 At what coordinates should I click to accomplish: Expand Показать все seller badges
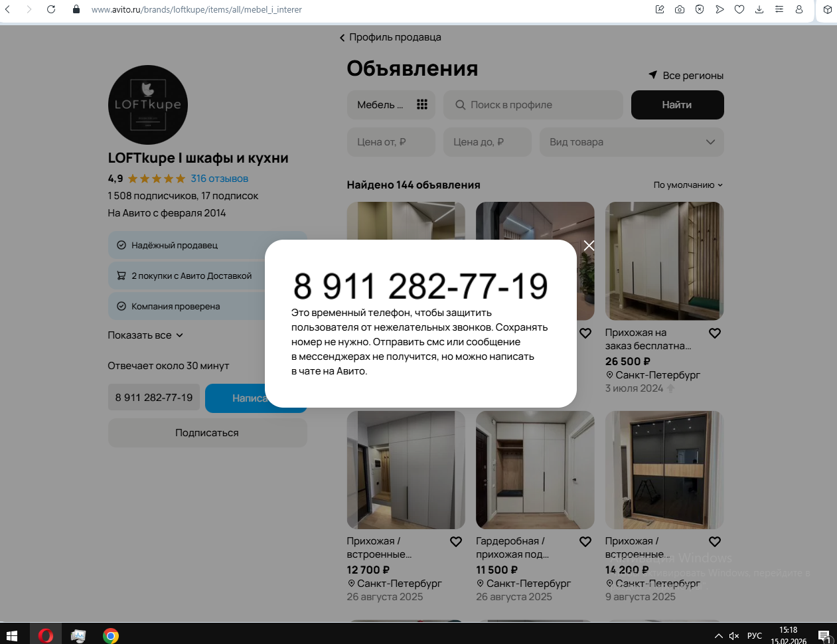(145, 335)
